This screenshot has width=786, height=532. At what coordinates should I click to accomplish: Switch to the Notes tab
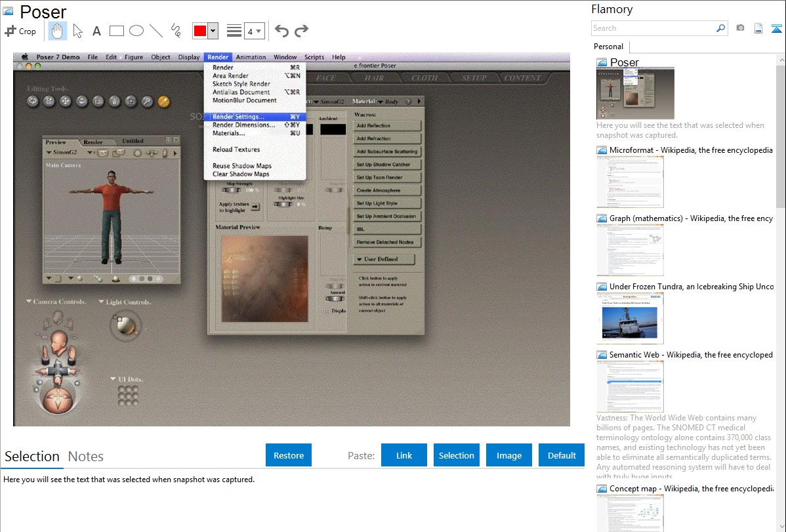(x=86, y=457)
